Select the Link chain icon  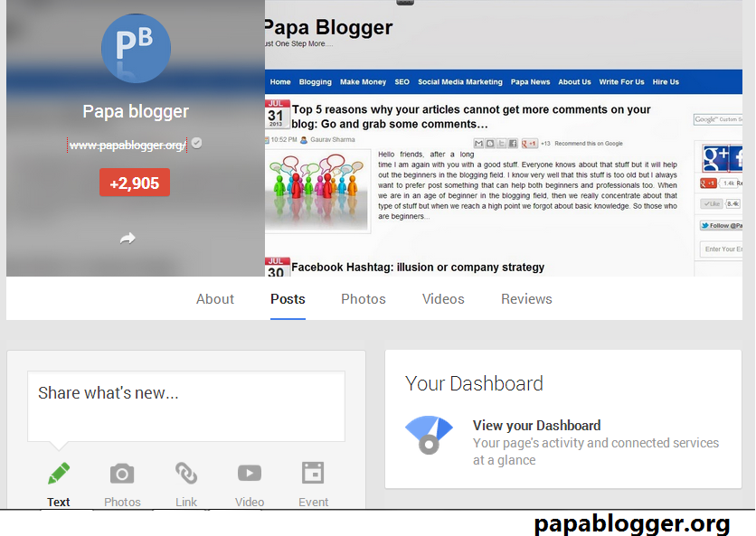pos(186,474)
